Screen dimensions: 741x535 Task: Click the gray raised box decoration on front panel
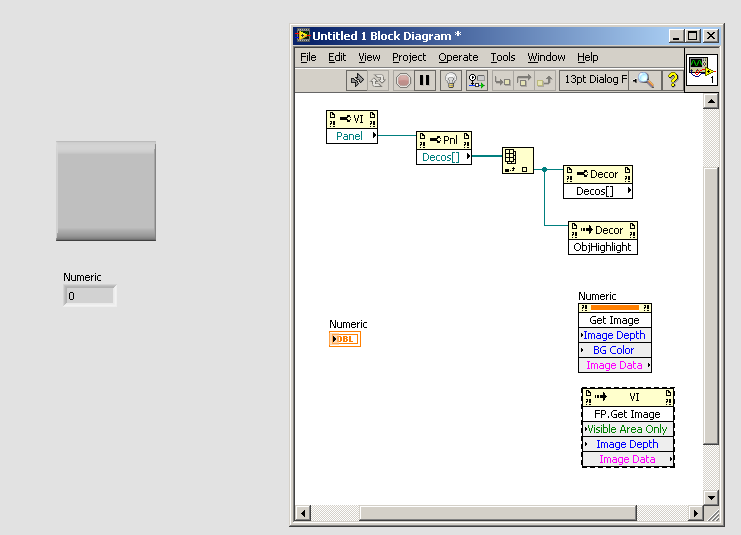click(106, 191)
